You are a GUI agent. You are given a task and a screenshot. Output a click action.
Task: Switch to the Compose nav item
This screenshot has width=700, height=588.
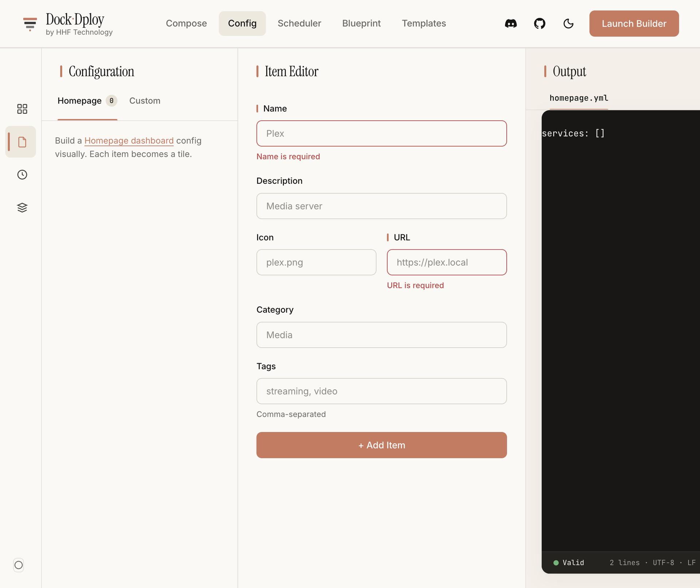(x=186, y=23)
